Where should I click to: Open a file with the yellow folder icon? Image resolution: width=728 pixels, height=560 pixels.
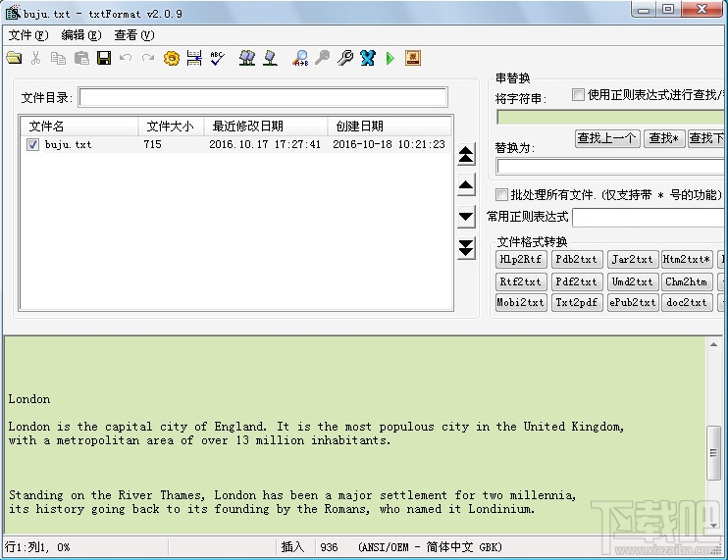15,58
